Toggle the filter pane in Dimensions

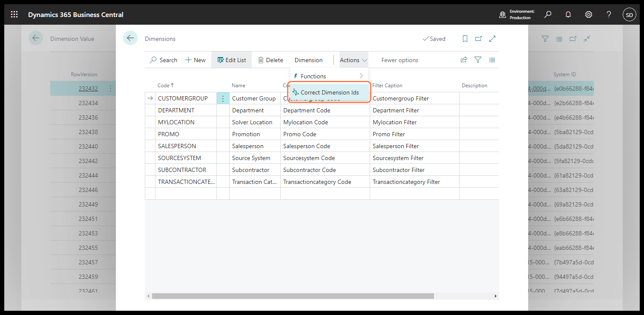click(478, 60)
